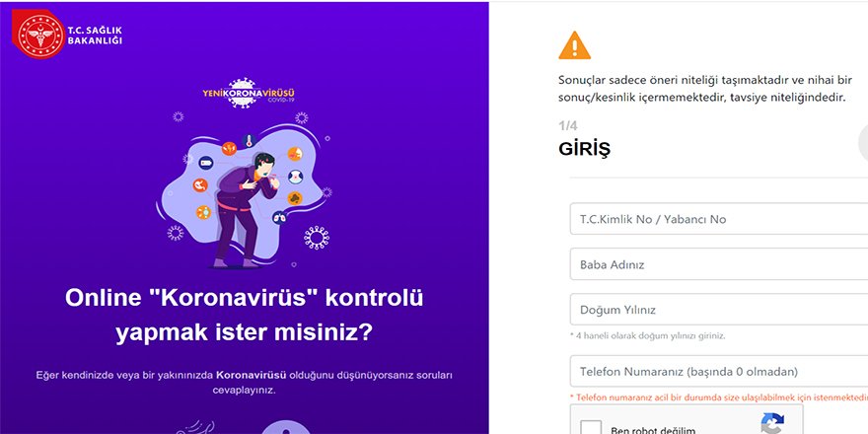Click the large white virus icon
The width and height of the screenshot is (868, 434).
point(316,238)
